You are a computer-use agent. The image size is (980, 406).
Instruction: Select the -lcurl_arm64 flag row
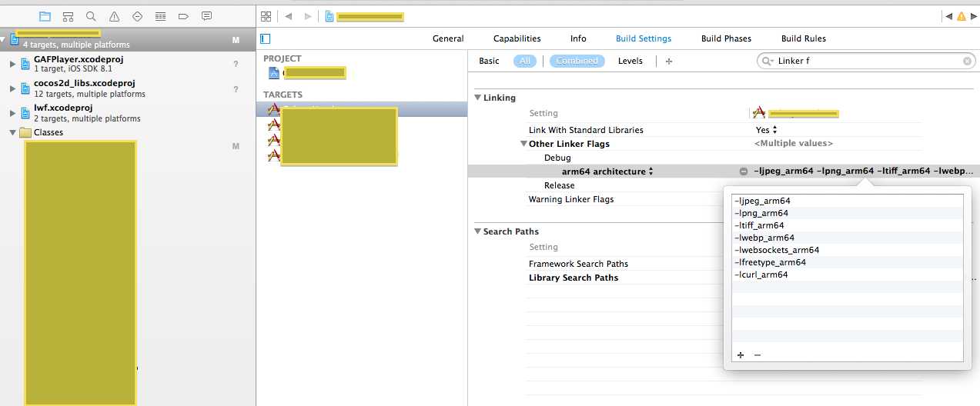848,275
